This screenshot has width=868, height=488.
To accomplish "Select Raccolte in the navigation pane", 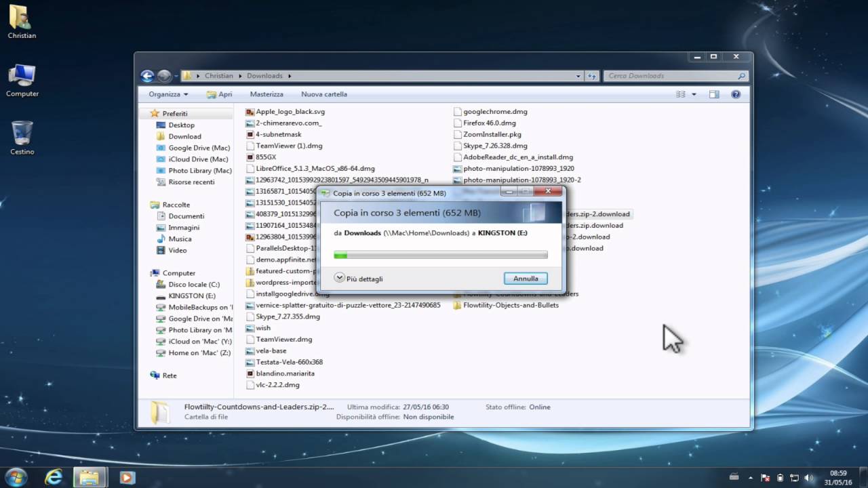I will click(170, 205).
